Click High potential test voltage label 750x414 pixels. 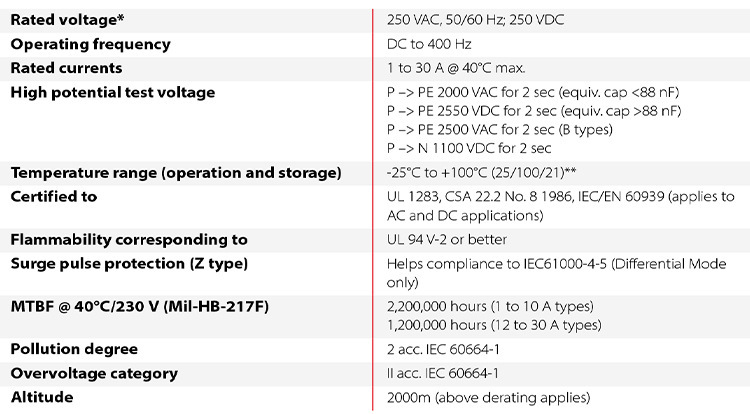coord(113,93)
